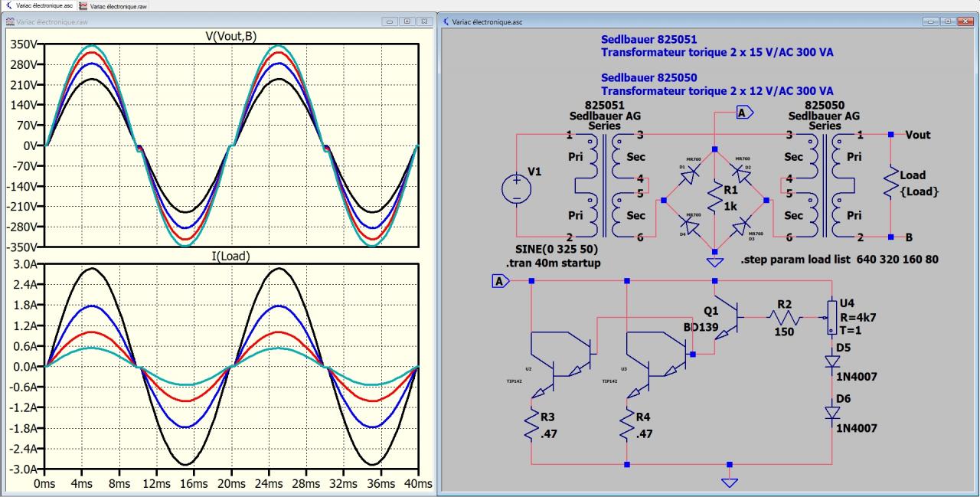Click the ground symbol under the diode bridge

point(714,263)
